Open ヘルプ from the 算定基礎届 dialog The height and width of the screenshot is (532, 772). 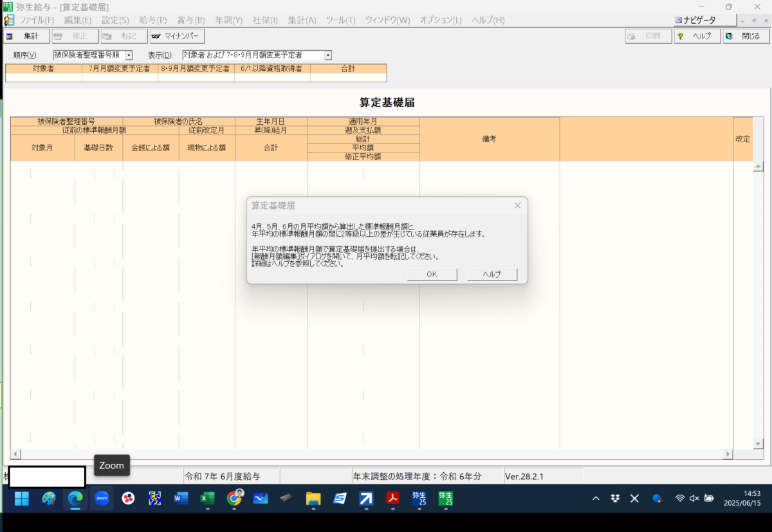(492, 275)
